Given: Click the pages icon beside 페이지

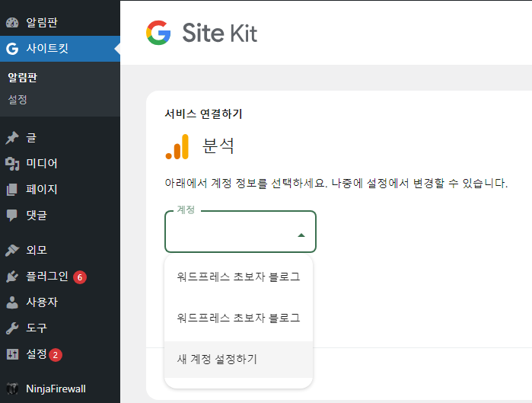Looking at the screenshot, I should (x=12, y=189).
